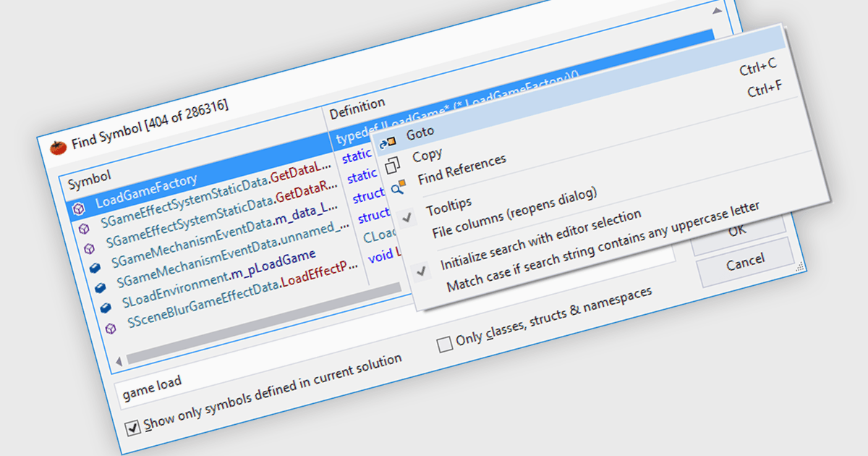This screenshot has height=456, width=868.
Task: Select SLoadEnvironment.m_pLoadGame row
Action: 219,278
